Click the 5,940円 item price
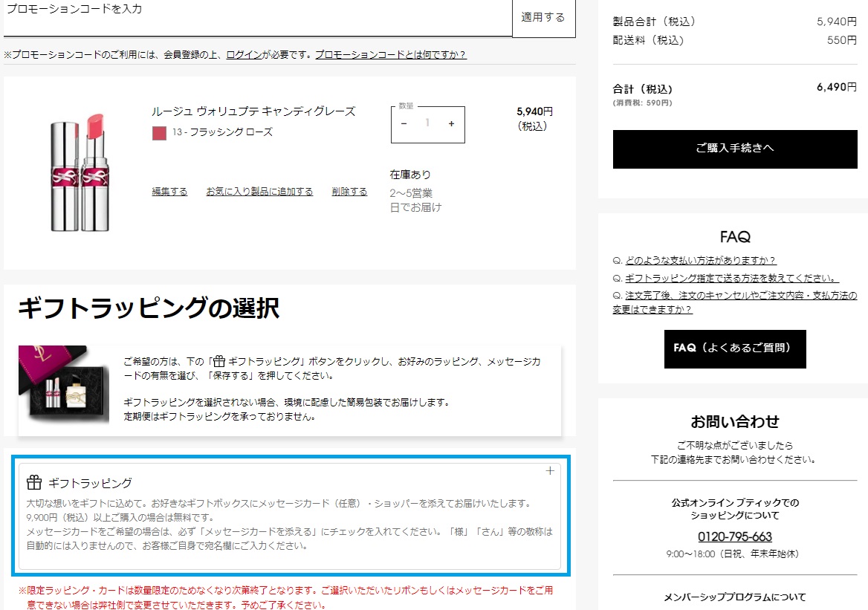 [x=534, y=111]
